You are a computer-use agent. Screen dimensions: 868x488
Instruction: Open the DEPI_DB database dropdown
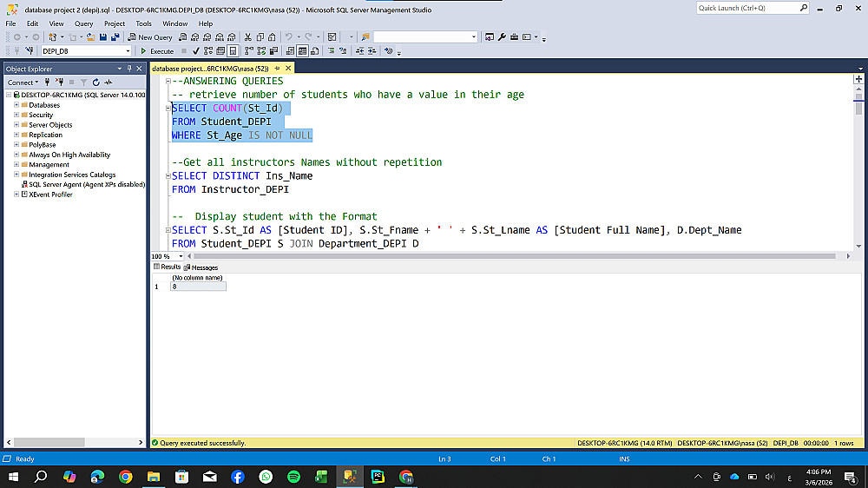[x=128, y=51]
